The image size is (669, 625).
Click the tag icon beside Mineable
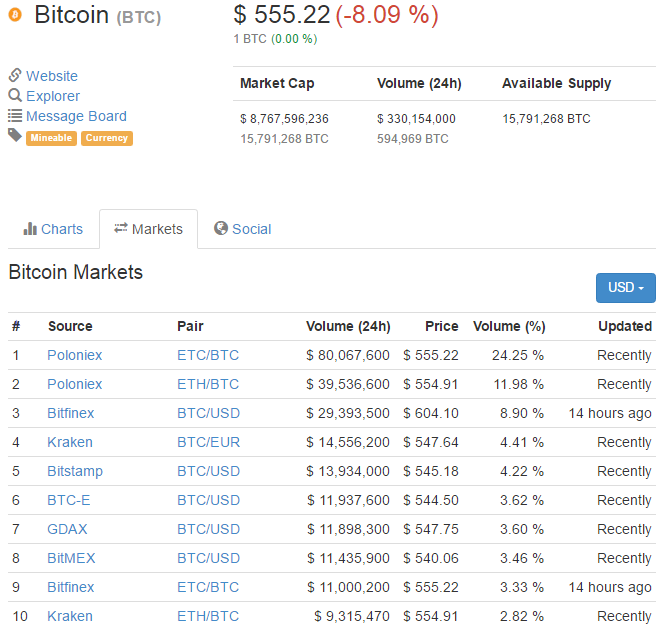15,135
